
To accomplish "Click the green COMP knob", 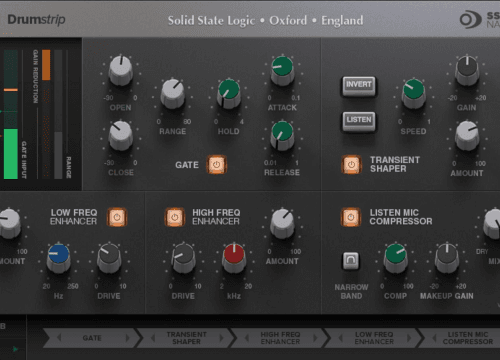I will (396, 258).
